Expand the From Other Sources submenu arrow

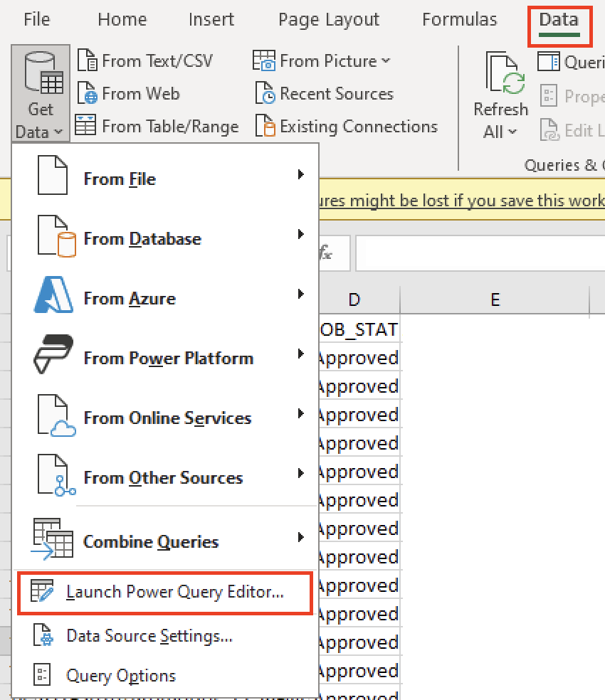tap(300, 473)
